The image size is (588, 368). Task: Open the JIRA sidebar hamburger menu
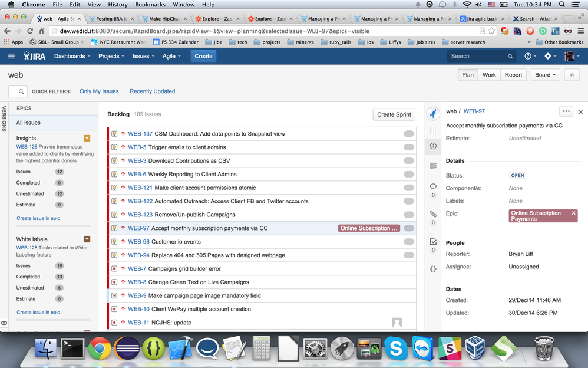[x=11, y=57]
